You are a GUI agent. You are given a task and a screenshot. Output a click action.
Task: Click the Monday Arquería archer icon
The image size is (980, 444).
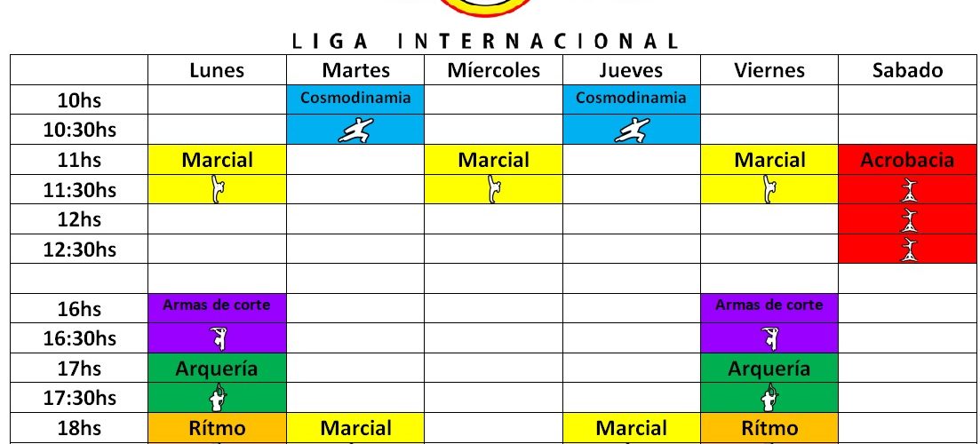point(219,398)
